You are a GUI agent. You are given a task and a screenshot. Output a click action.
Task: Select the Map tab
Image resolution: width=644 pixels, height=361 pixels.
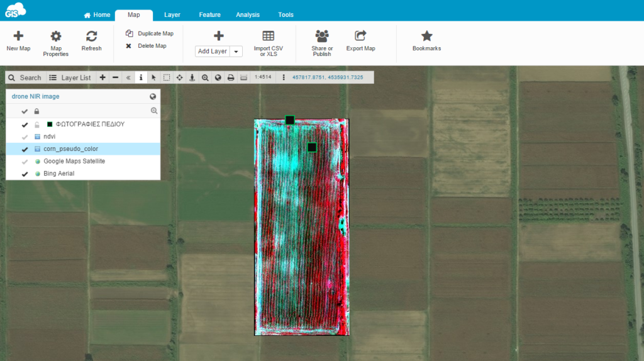tap(133, 15)
